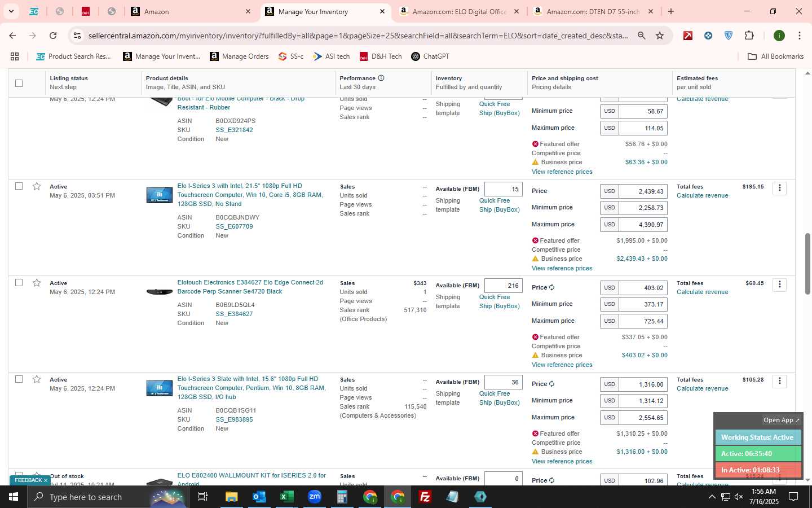Click Calculate revenue for the $195.15 fee listing
812x508 pixels.
pyautogui.click(x=702, y=195)
